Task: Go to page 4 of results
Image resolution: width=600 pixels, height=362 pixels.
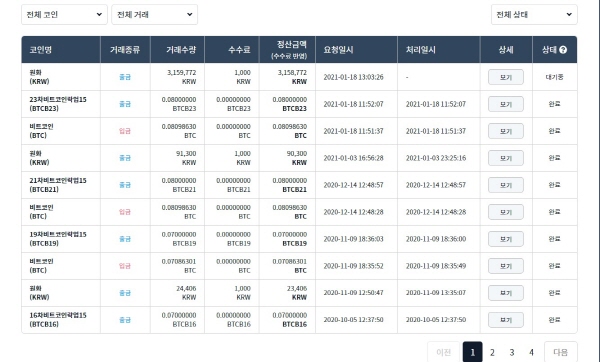Action: (x=531, y=352)
